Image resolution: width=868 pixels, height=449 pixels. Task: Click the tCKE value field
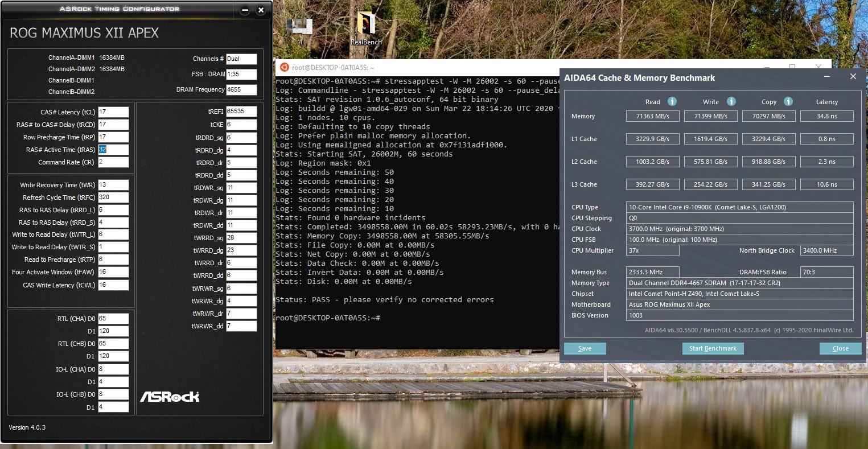(241, 125)
